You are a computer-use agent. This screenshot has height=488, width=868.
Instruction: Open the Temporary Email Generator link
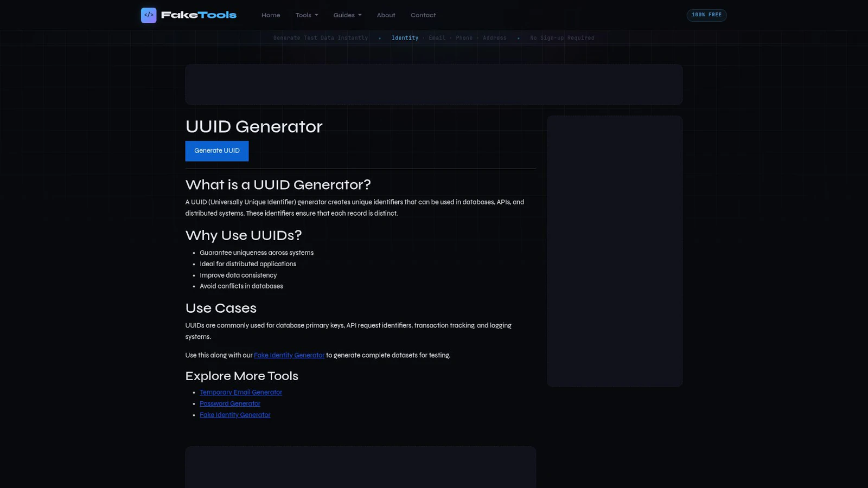pyautogui.click(x=241, y=392)
